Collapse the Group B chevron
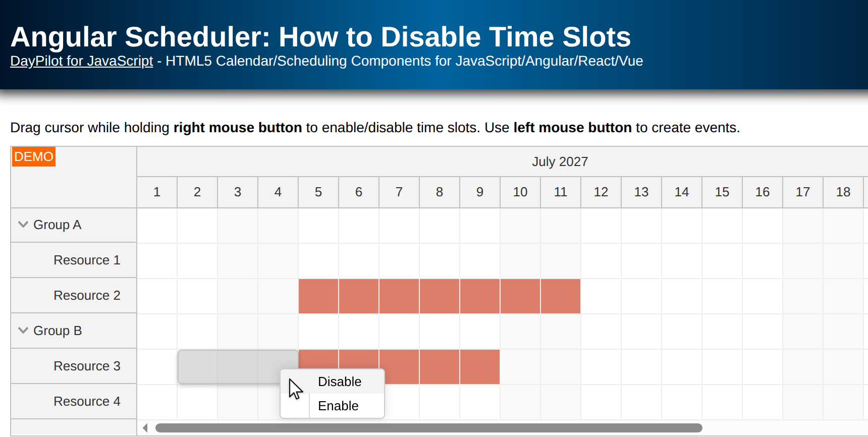This screenshot has height=437, width=868. click(23, 331)
